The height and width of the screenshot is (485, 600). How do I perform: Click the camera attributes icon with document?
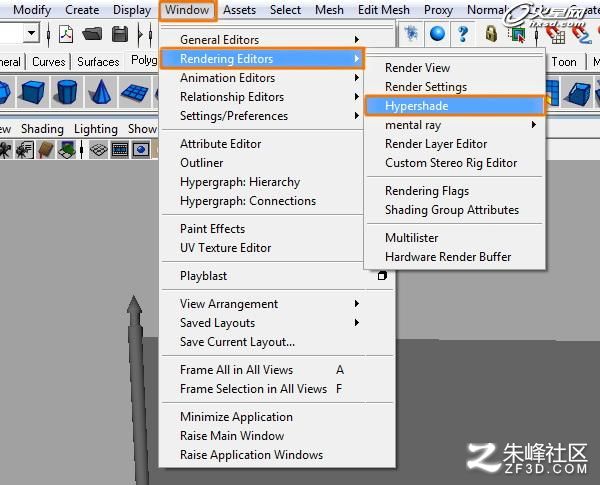(24, 150)
